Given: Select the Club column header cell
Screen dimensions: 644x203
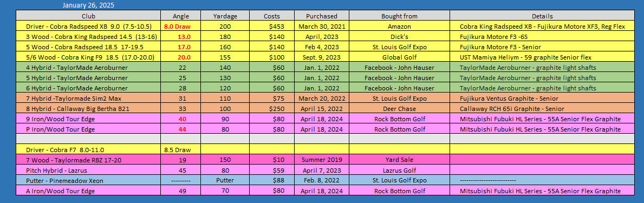Looking at the screenshot, I should click(88, 16).
